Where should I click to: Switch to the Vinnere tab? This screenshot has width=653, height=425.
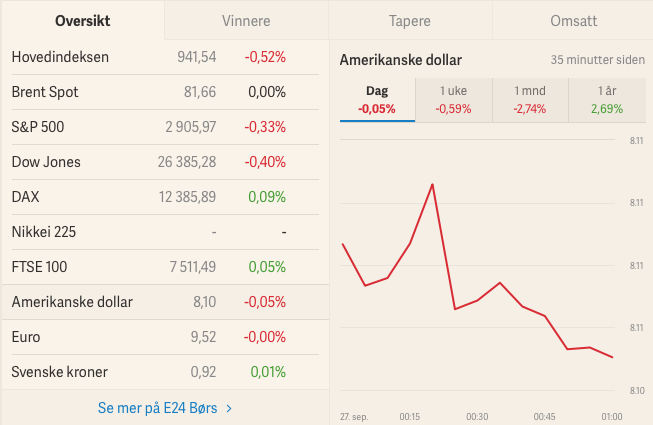coord(246,20)
